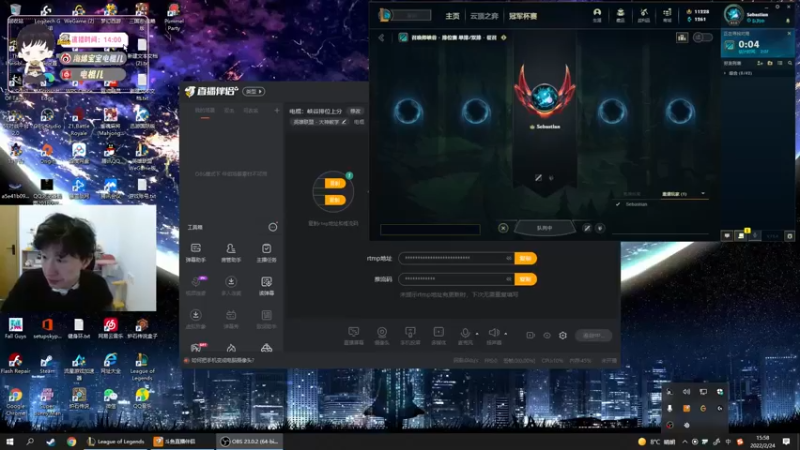Open the League chat bubble icon
The height and width of the screenshot is (450, 800).
[x=727, y=235]
